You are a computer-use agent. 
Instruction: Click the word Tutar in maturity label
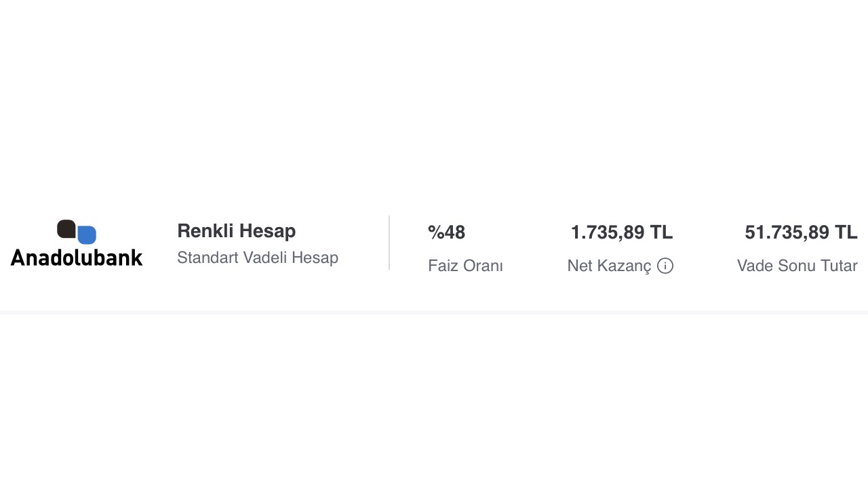pyautogui.click(x=837, y=266)
